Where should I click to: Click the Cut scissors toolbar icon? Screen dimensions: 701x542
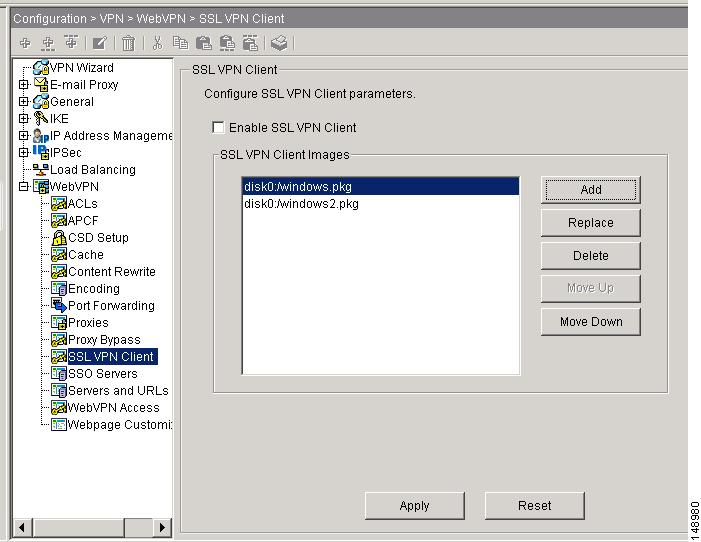tap(157, 43)
